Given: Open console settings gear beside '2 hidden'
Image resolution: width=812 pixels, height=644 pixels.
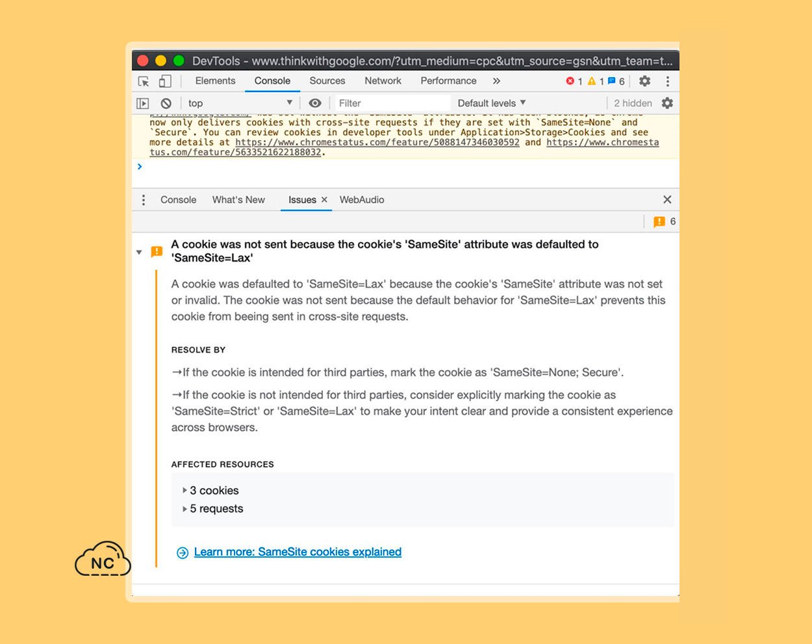Looking at the screenshot, I should click(667, 103).
